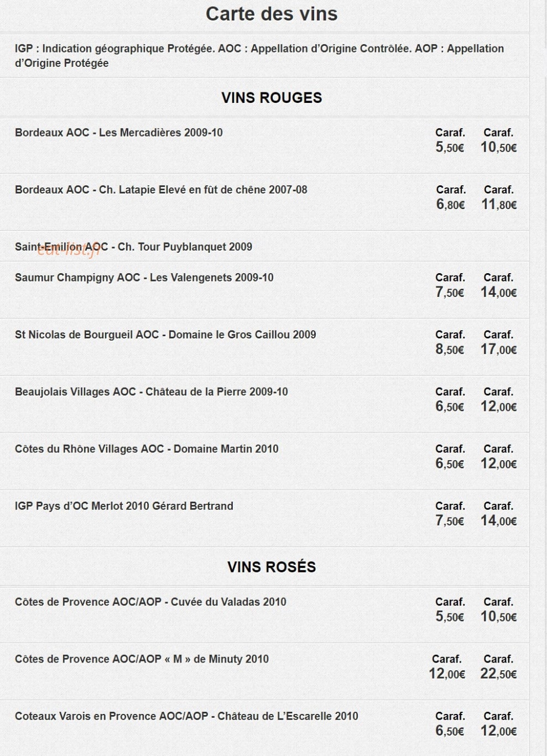This screenshot has width=547, height=756.
Task: Click the eat-list.fr watermark
Action: coord(69,249)
